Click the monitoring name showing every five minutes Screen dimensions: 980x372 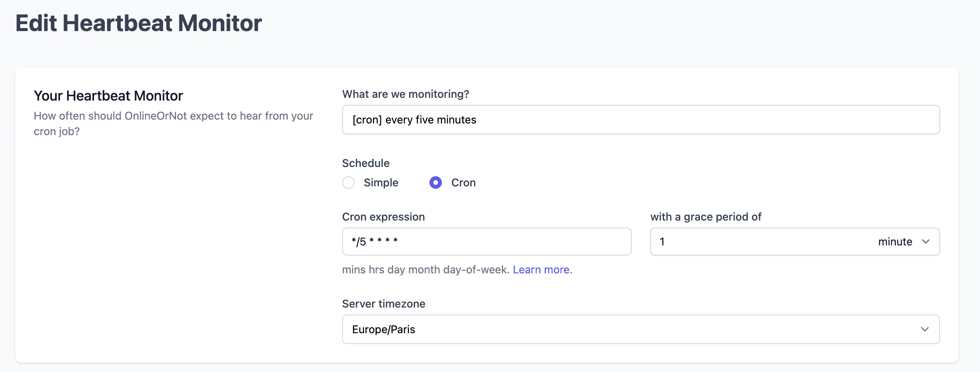(640, 120)
